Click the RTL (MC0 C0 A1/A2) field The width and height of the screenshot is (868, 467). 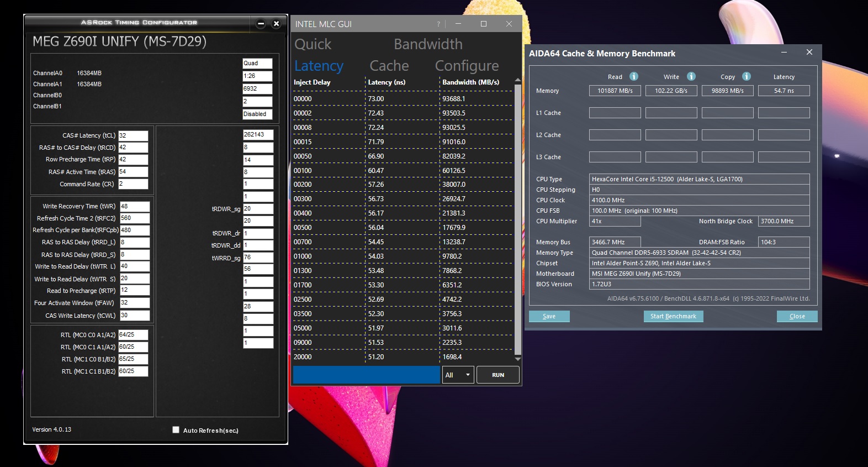(133, 335)
